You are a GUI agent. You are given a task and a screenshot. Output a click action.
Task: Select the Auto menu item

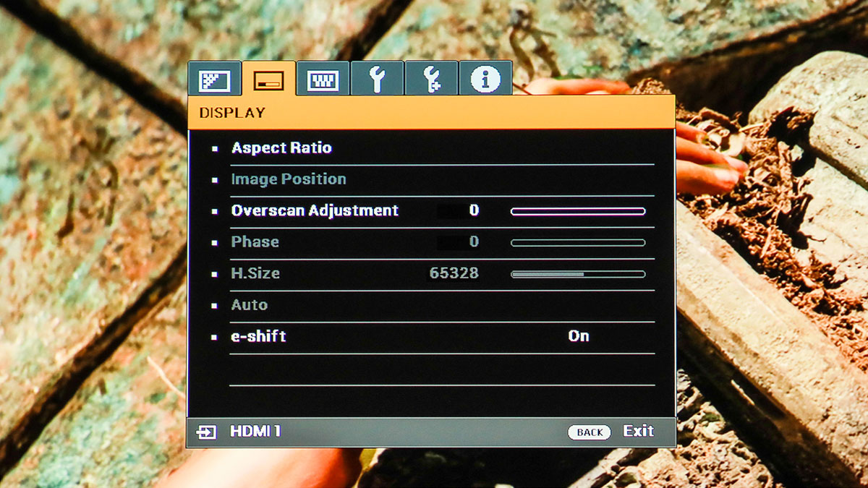click(x=250, y=305)
